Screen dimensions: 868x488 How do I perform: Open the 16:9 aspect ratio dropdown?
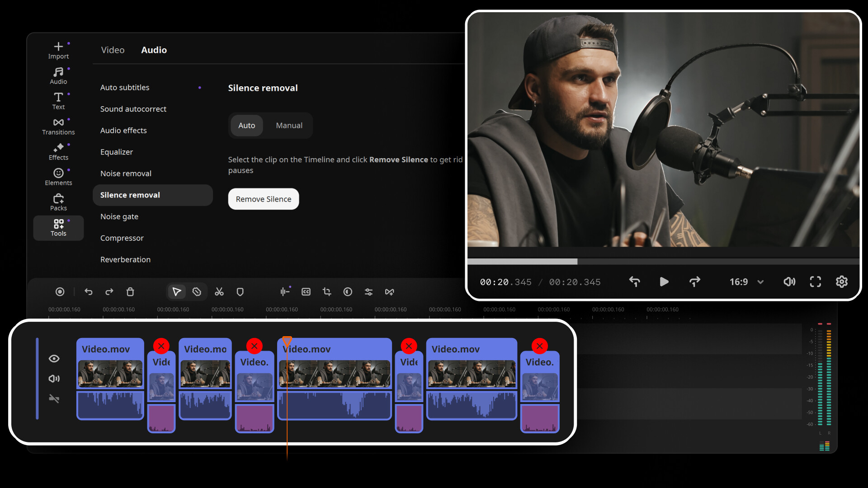[x=745, y=282]
